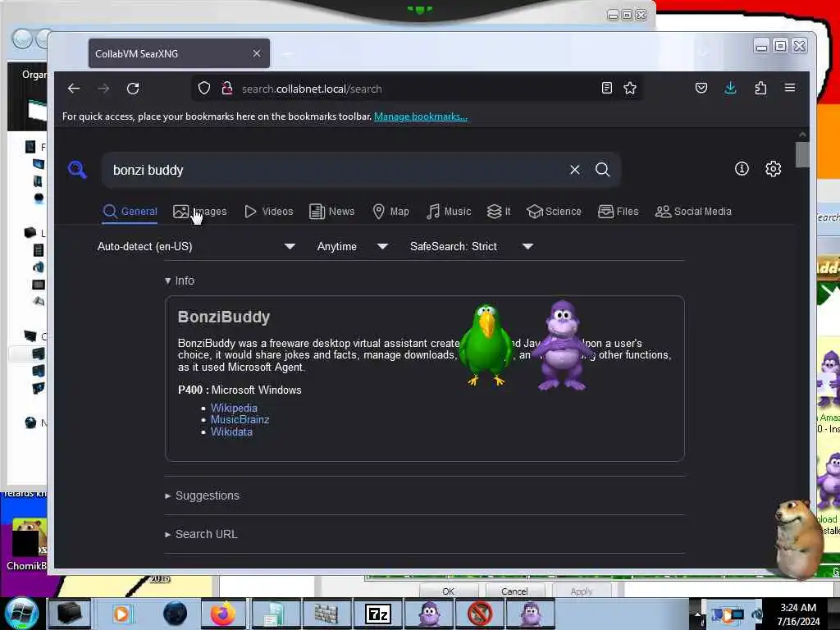Collapse the Info section

(x=180, y=281)
